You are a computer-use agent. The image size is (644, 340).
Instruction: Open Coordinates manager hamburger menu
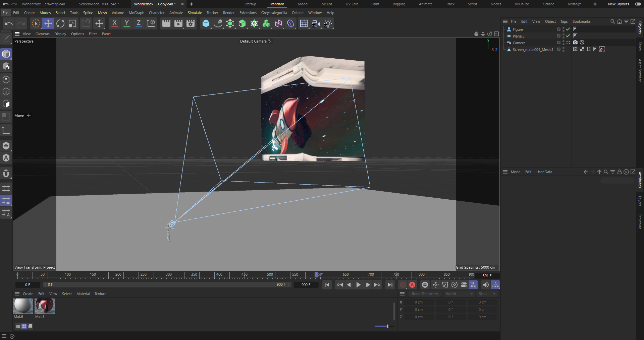(402, 294)
